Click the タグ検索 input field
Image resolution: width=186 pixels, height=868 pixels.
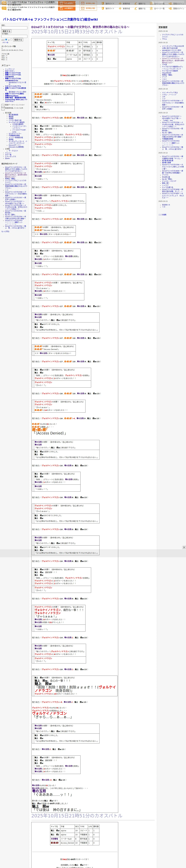[14, 36]
